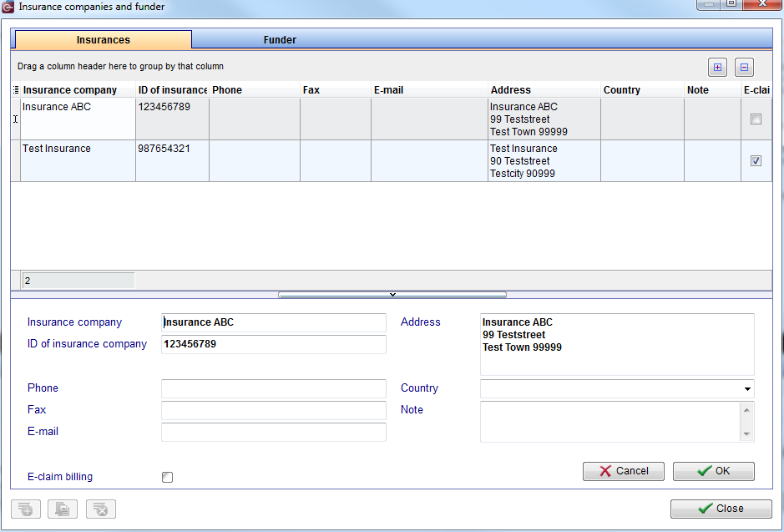Click the Close button

(721, 509)
